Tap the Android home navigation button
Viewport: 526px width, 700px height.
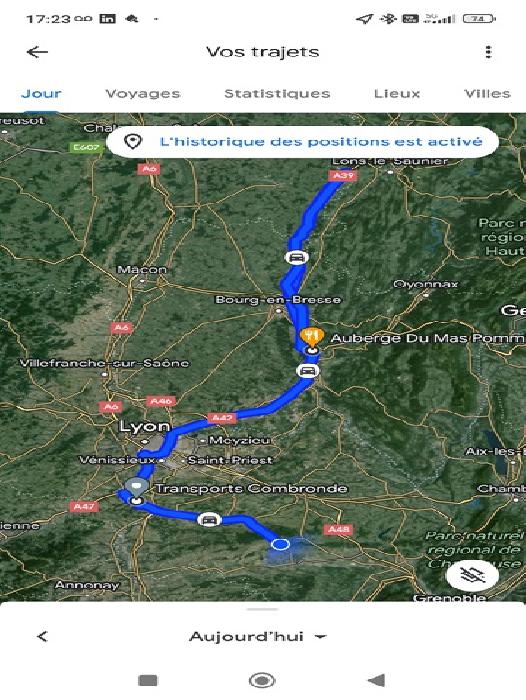(262, 680)
